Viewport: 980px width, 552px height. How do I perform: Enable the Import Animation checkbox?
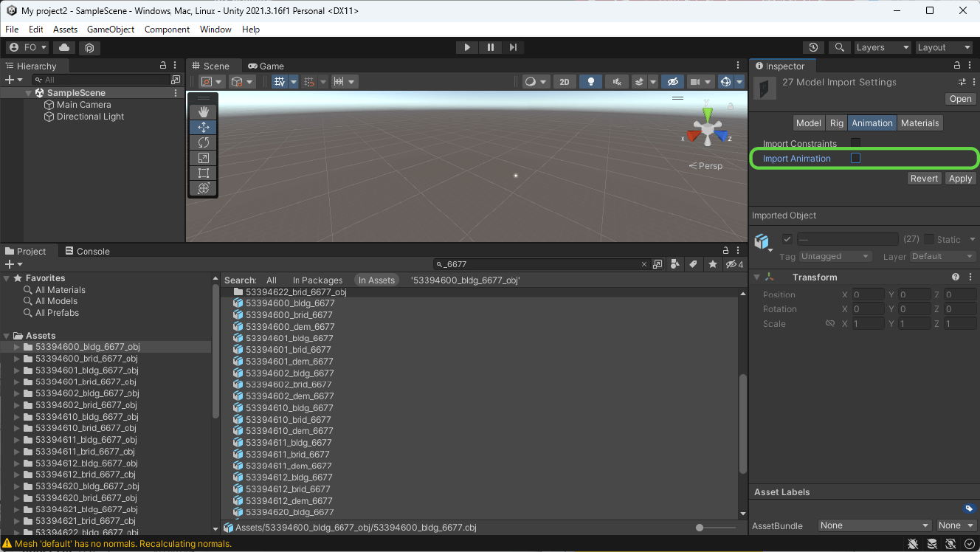pos(855,158)
